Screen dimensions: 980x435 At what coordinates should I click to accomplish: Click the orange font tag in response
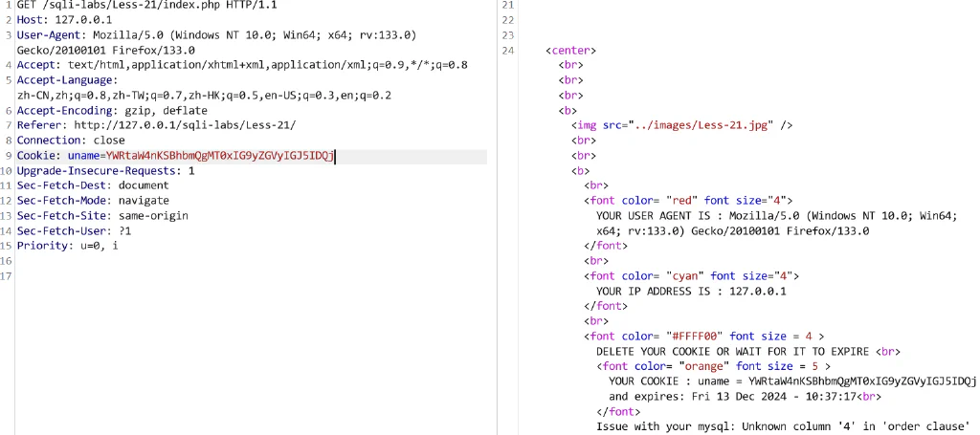coord(714,366)
